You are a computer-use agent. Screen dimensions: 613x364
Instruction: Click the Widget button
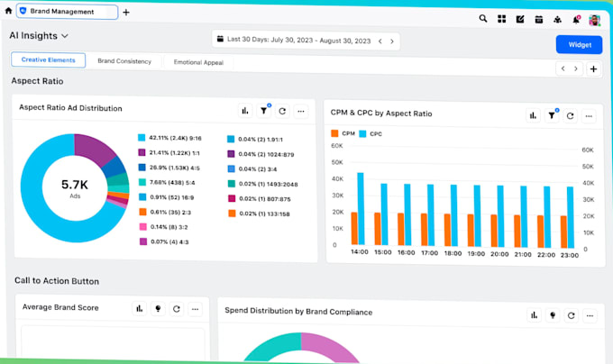point(580,45)
